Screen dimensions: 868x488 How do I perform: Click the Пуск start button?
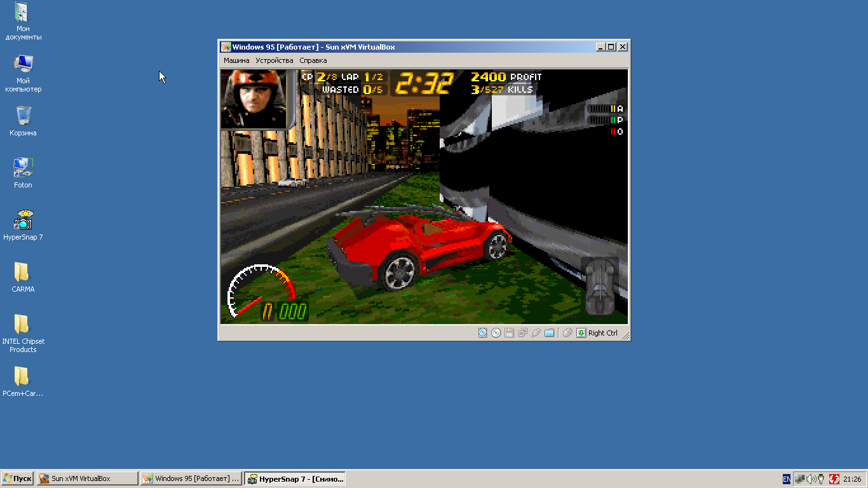tap(17, 478)
